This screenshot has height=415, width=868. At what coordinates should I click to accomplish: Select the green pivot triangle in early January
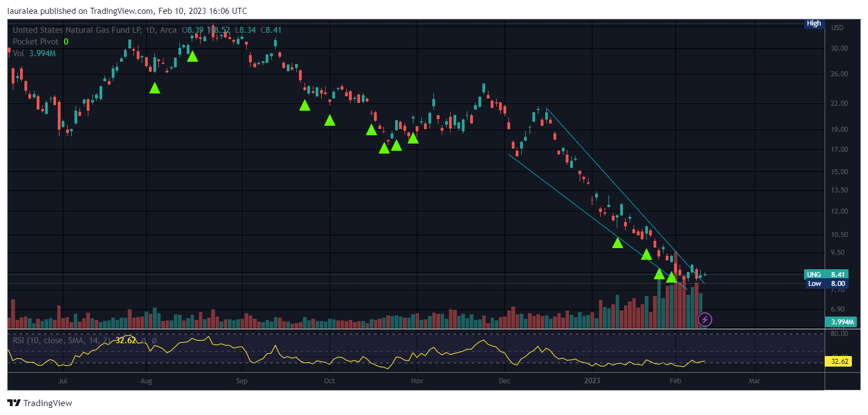pos(617,243)
